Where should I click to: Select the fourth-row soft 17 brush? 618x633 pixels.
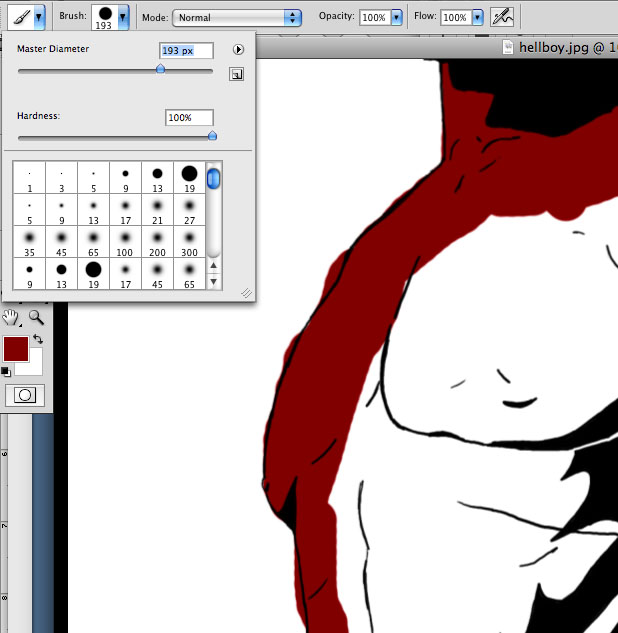coord(126,274)
